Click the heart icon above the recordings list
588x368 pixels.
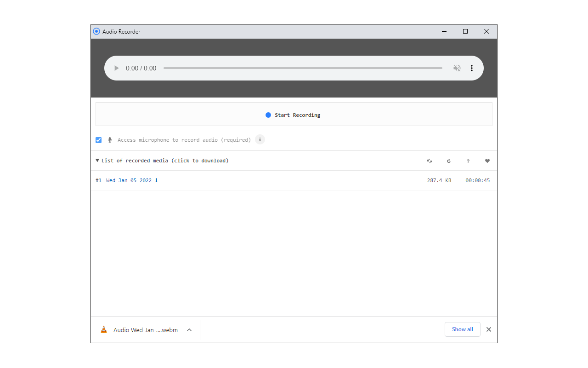487,161
